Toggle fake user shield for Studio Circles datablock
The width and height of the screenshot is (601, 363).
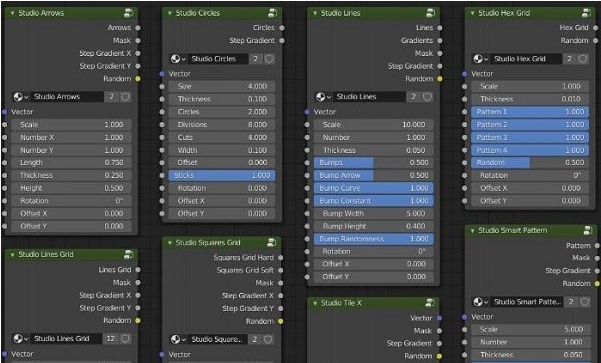click(269, 59)
